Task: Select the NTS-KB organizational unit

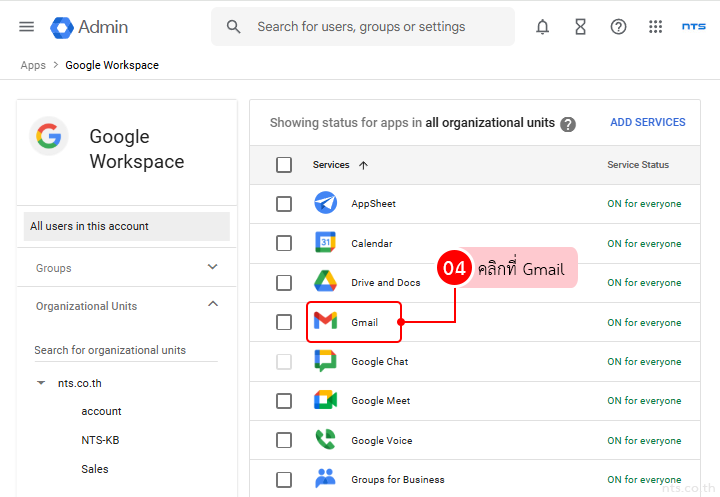Action: [100, 440]
